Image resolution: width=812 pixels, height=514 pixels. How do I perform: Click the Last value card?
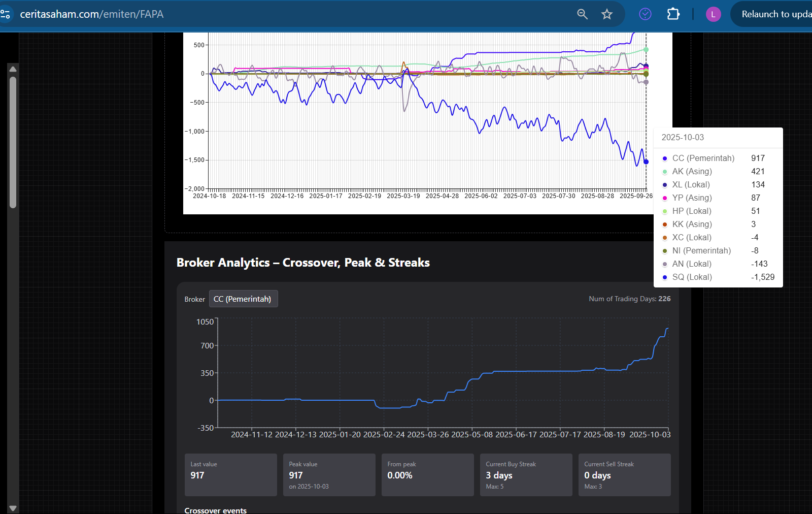coord(230,475)
